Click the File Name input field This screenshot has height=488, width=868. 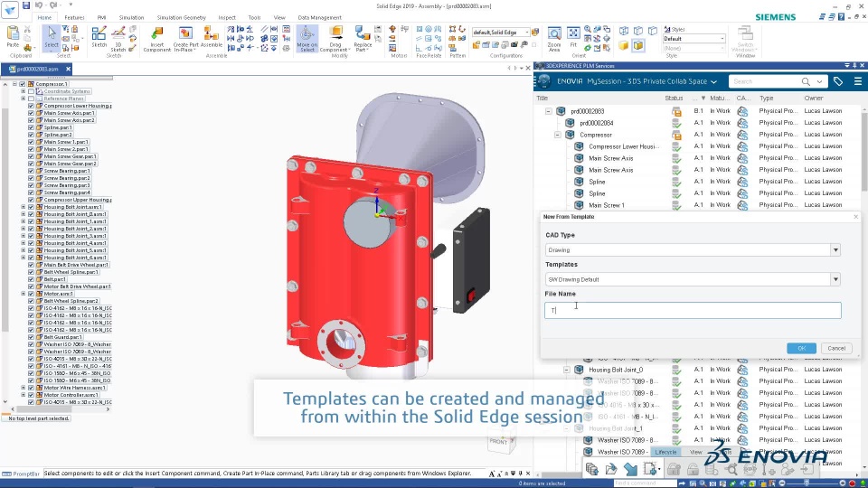point(693,310)
